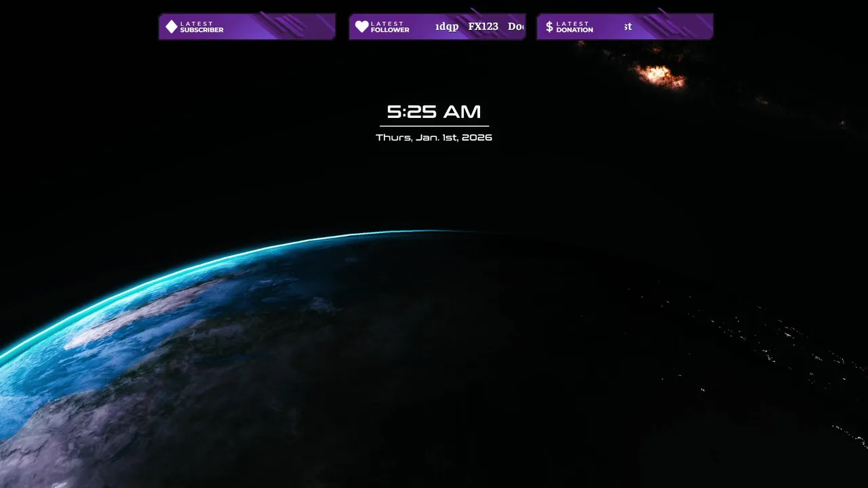The height and width of the screenshot is (488, 868).
Task: Click the diamond icon in Latest Subscriber panel
Action: pyautogui.click(x=172, y=26)
